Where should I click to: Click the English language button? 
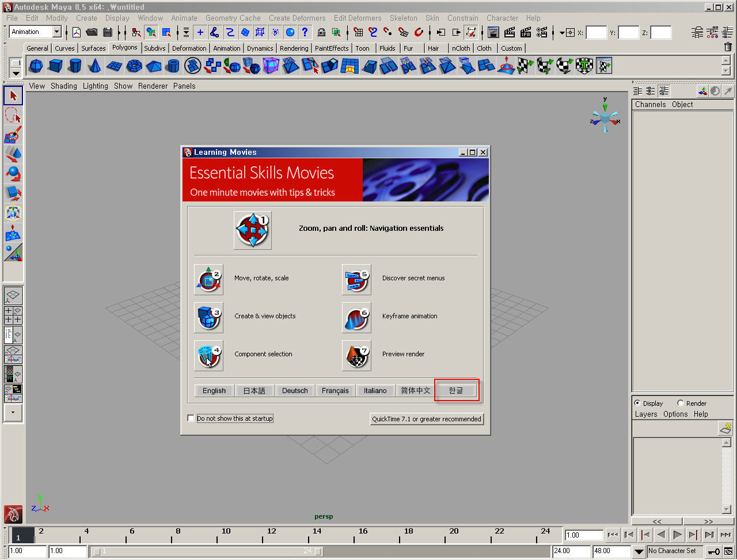tap(214, 390)
